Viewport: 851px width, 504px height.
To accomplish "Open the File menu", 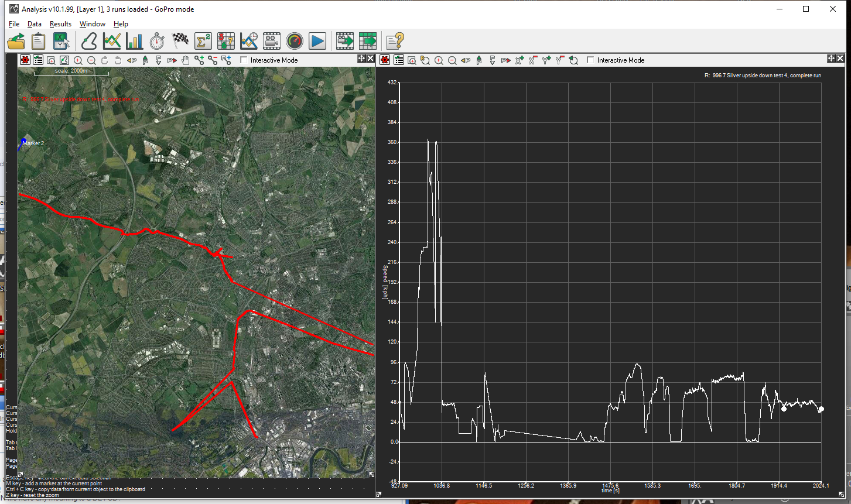I will [14, 24].
